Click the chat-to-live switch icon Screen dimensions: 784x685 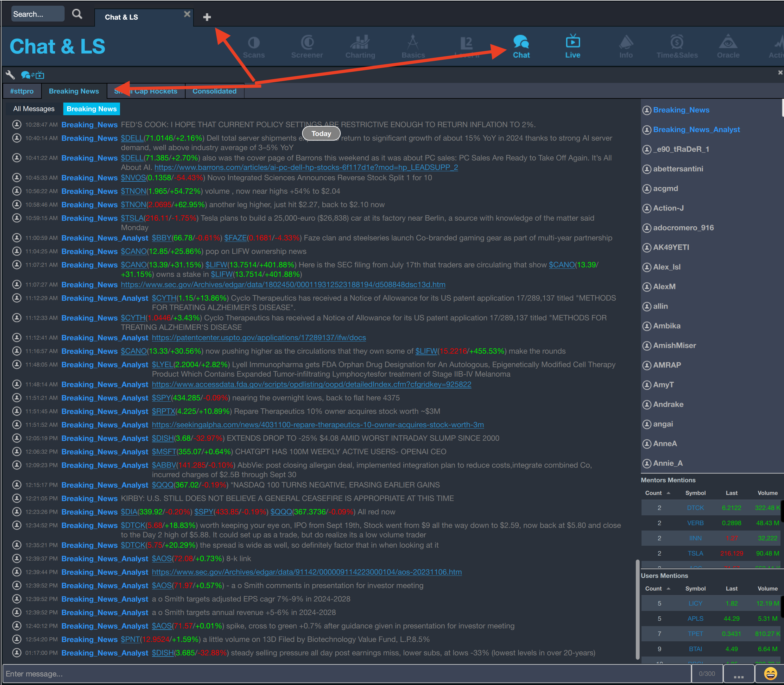(33, 75)
